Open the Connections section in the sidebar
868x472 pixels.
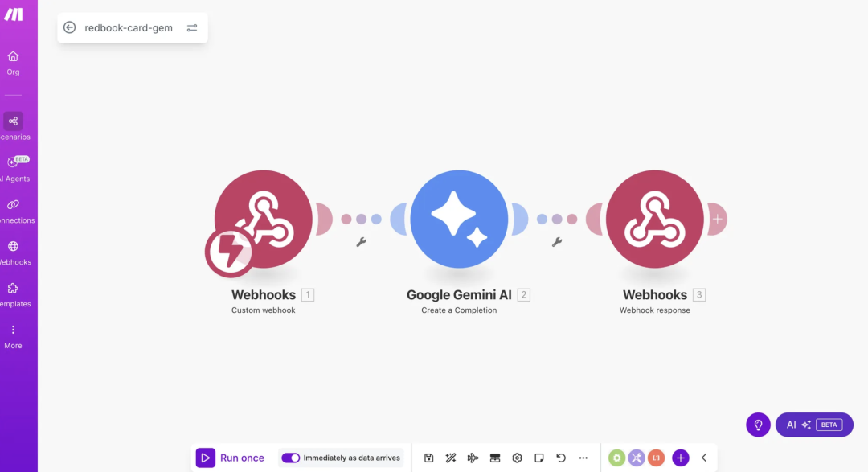click(15, 211)
